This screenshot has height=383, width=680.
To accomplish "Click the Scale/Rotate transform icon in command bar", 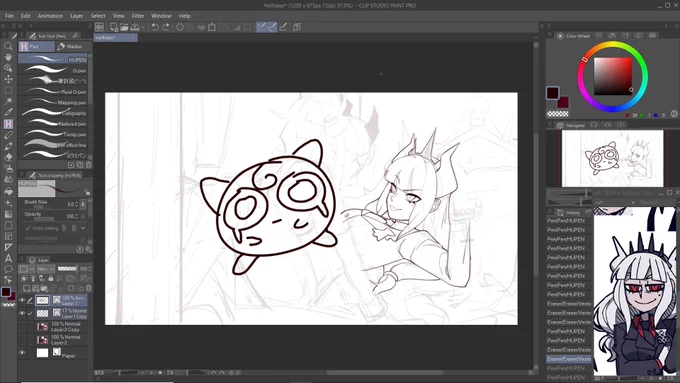I will [x=212, y=27].
